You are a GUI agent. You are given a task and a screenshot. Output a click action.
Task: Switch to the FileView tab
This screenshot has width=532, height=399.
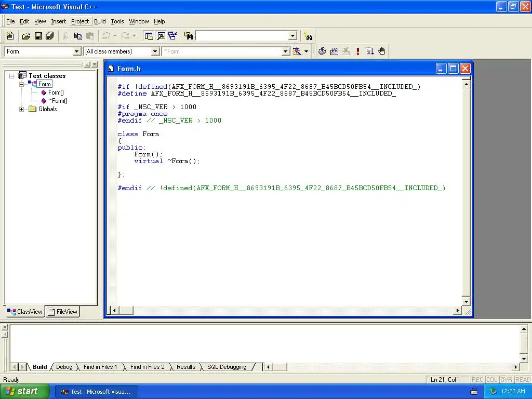pos(63,312)
